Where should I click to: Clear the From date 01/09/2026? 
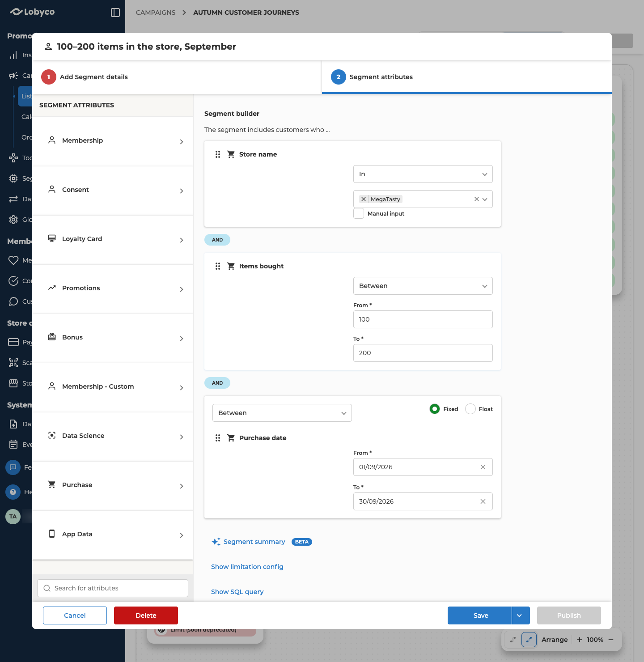click(x=483, y=467)
